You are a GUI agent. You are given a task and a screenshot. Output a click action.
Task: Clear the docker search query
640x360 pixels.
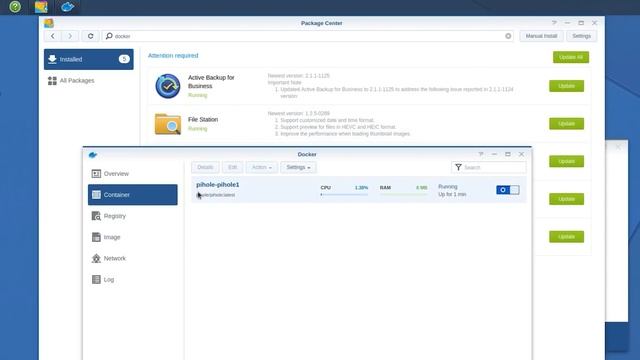508,36
